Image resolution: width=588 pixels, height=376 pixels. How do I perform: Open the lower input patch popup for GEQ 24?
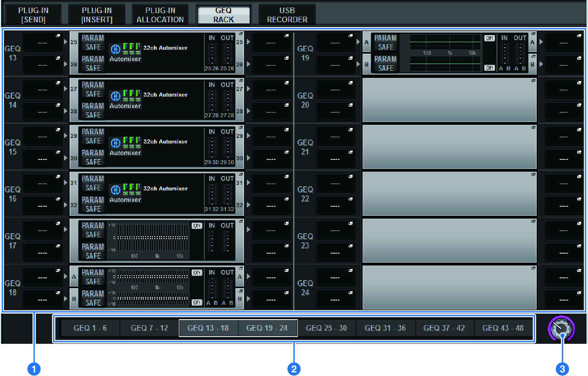[x=335, y=299]
